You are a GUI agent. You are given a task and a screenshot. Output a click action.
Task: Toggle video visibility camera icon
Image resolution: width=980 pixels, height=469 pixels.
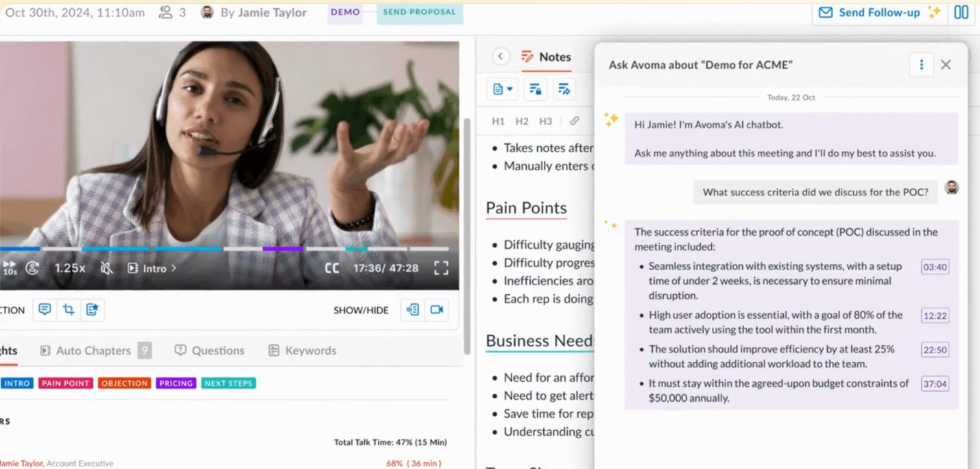pyautogui.click(x=437, y=310)
